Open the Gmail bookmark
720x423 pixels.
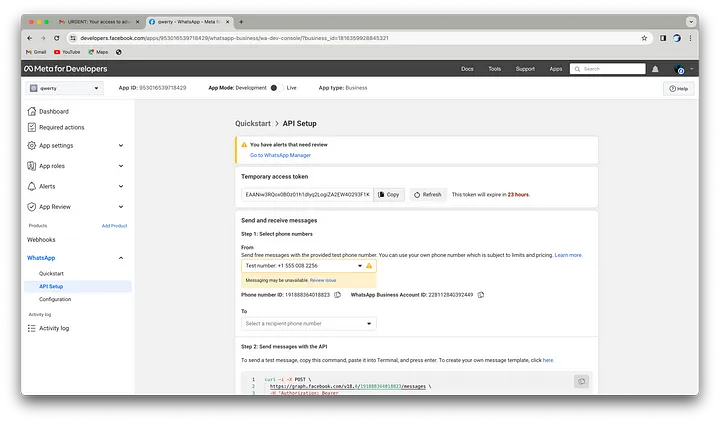tap(36, 52)
